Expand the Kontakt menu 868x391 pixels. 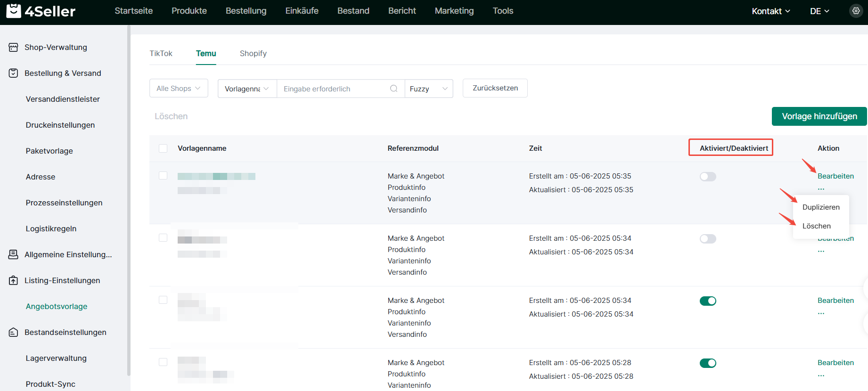[770, 11]
